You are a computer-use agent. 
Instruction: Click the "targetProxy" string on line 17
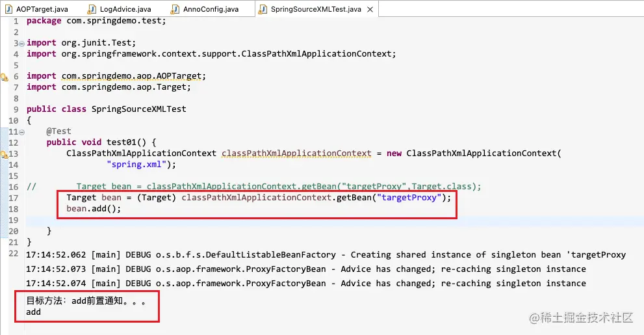409,198
